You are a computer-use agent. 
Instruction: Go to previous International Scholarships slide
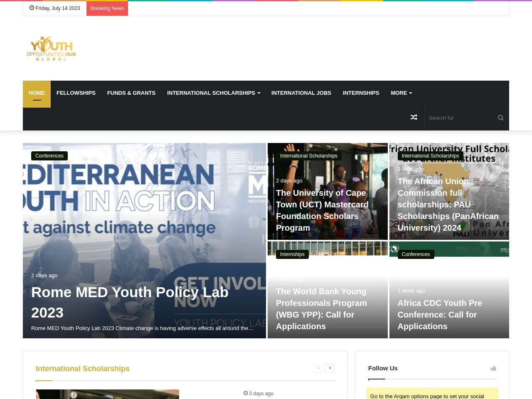[x=319, y=368]
